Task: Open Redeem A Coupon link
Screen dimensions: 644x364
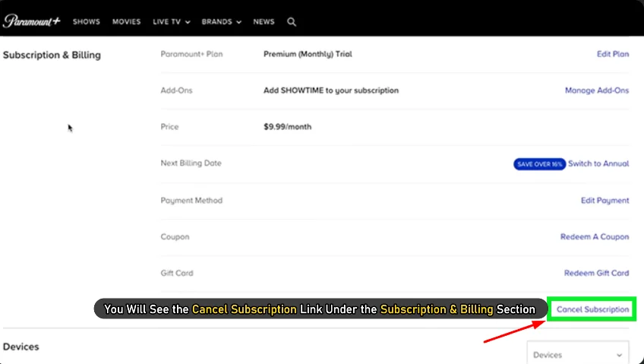Action: coord(595,236)
